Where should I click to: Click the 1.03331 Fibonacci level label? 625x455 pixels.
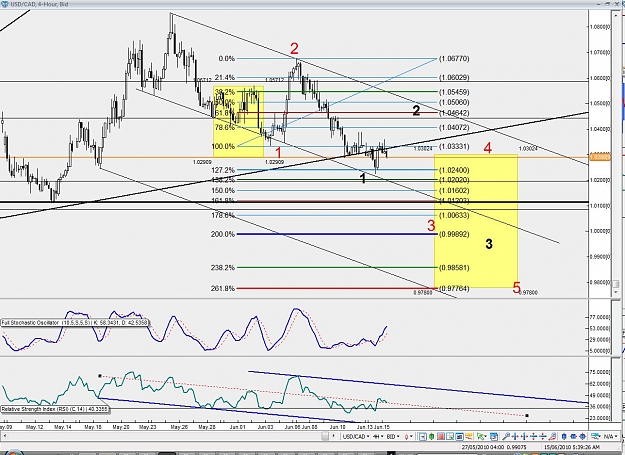click(x=454, y=147)
